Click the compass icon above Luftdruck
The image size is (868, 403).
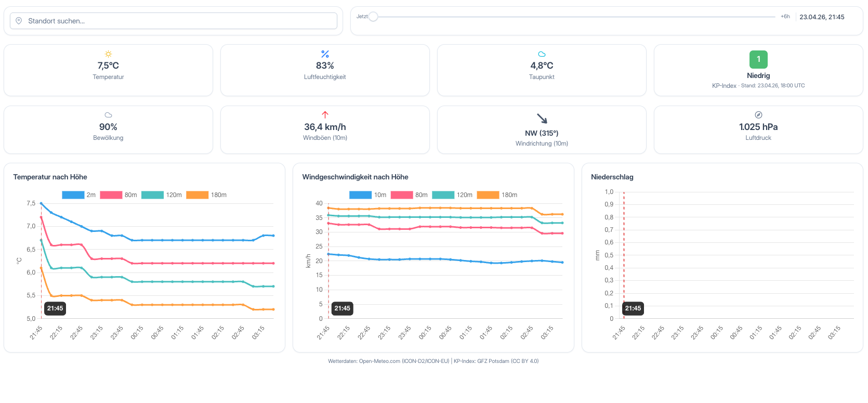tap(758, 115)
